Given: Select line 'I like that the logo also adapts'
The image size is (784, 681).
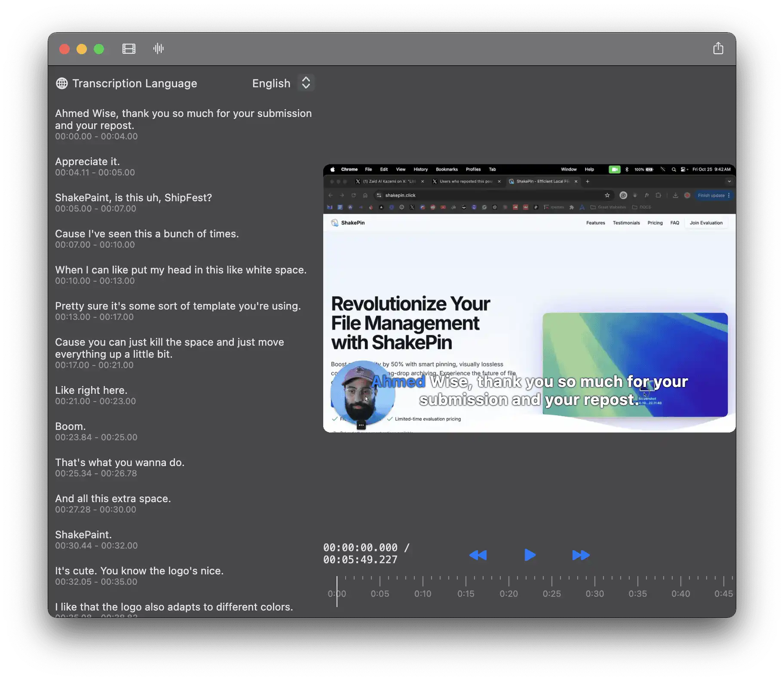Looking at the screenshot, I should pos(174,607).
